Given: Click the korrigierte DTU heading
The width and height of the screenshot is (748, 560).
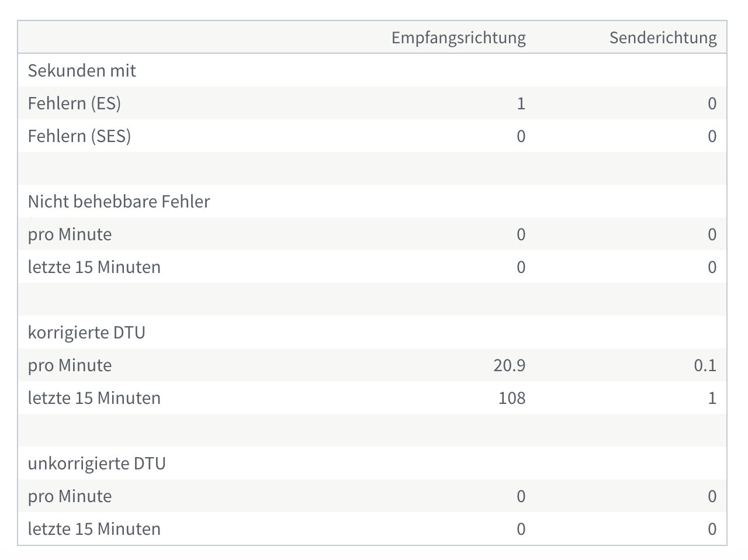Looking at the screenshot, I should pyautogui.click(x=86, y=333).
